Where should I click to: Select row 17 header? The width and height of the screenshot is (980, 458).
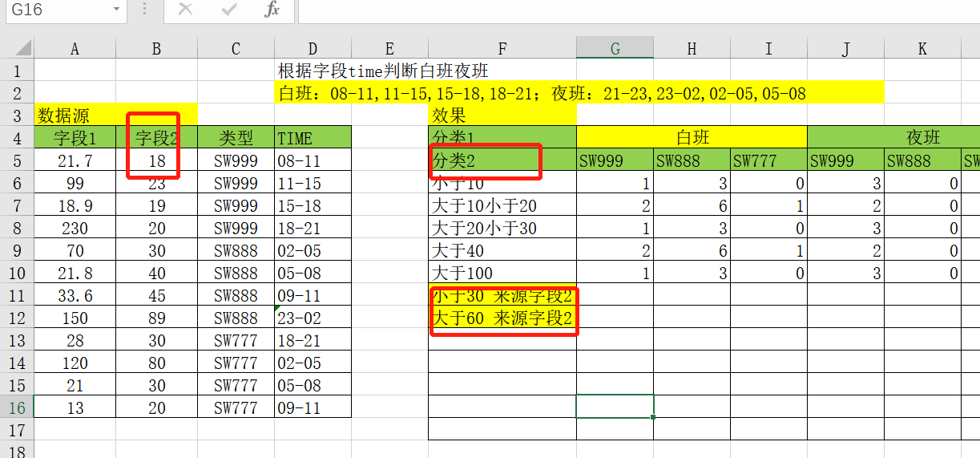click(x=17, y=430)
